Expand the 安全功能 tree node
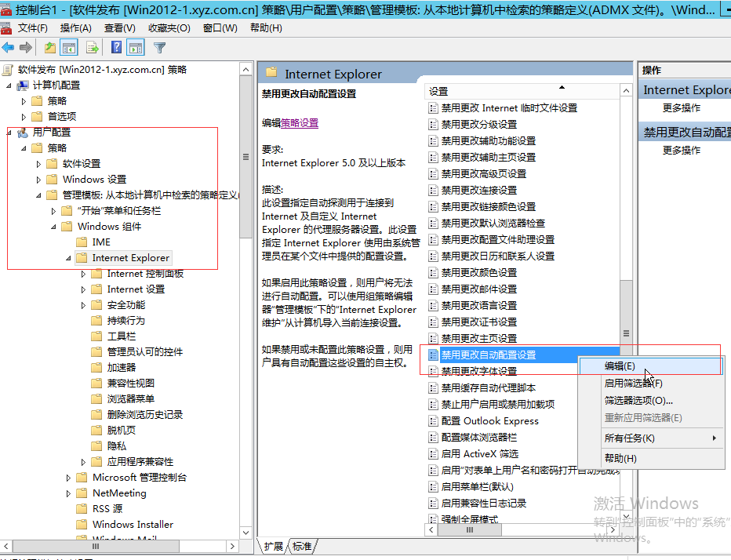Viewport: 731px width, 560px height. [83, 305]
